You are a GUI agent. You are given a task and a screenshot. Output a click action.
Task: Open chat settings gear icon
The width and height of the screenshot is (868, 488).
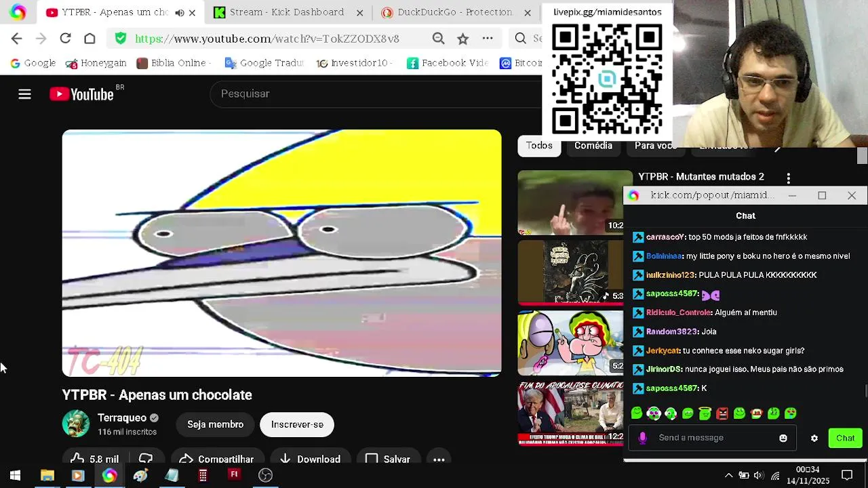coord(814,438)
